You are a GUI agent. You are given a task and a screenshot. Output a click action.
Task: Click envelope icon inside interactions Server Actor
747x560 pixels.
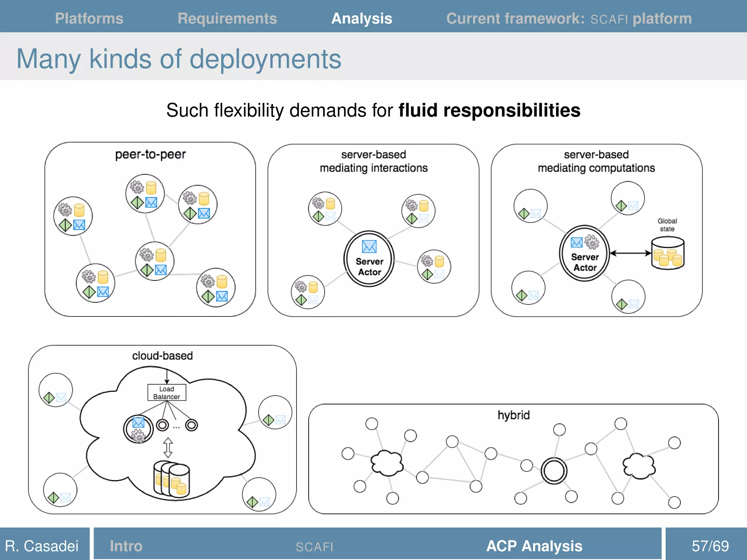(369, 246)
